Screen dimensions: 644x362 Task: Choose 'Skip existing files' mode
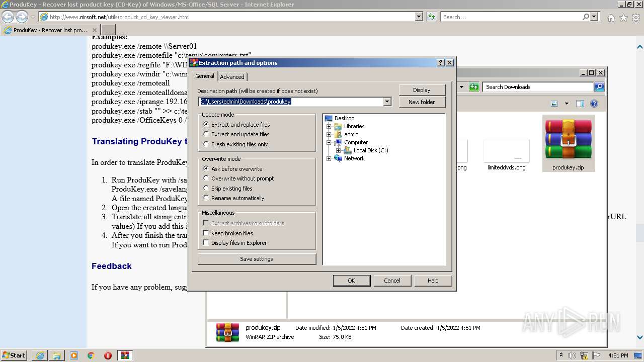point(228,189)
